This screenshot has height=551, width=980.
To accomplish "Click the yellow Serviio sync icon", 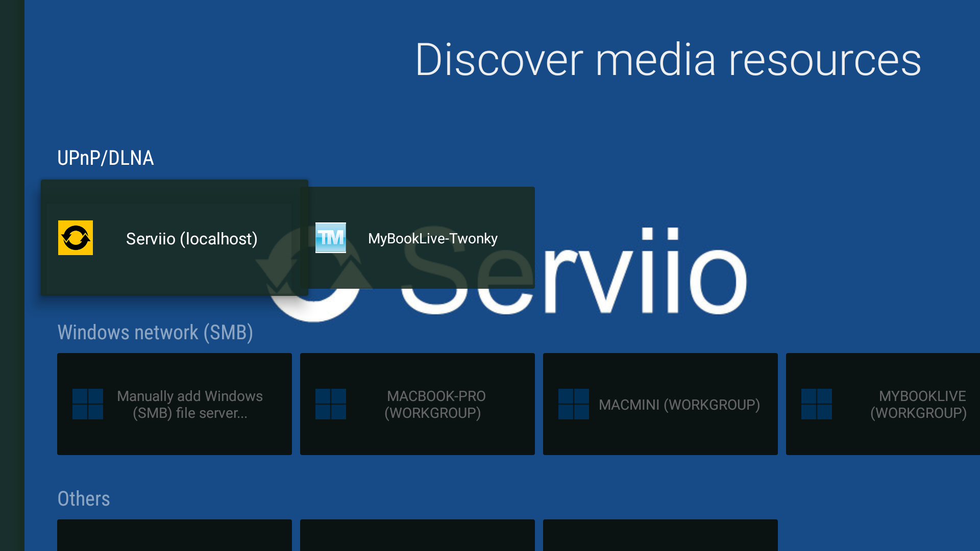I will (75, 238).
